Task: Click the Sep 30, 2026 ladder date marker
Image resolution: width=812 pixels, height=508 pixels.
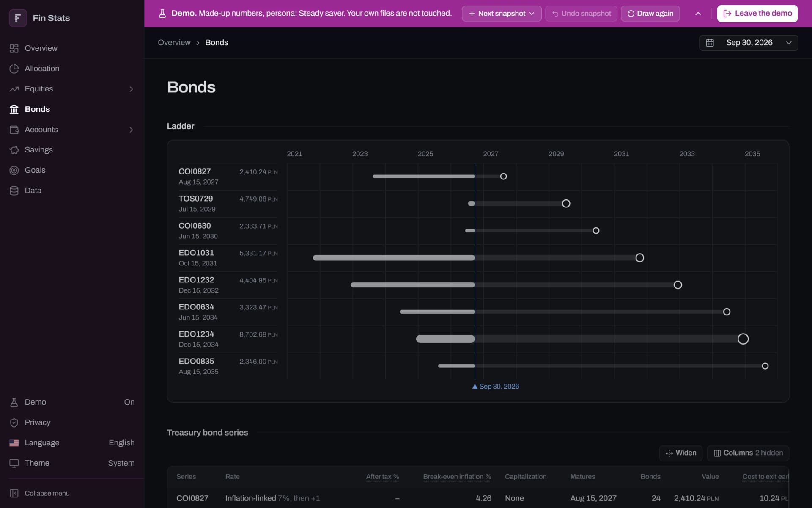Action: click(496, 387)
